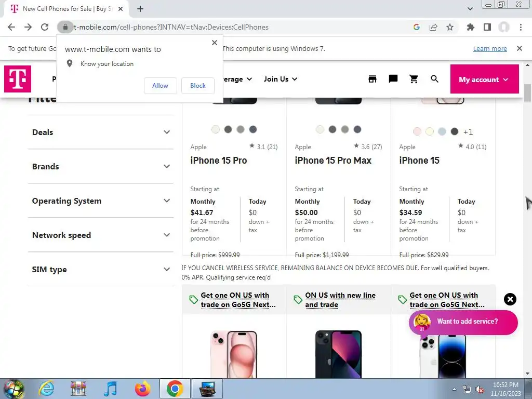
Task: Open the Chrome profile avatar
Action: tap(504, 27)
